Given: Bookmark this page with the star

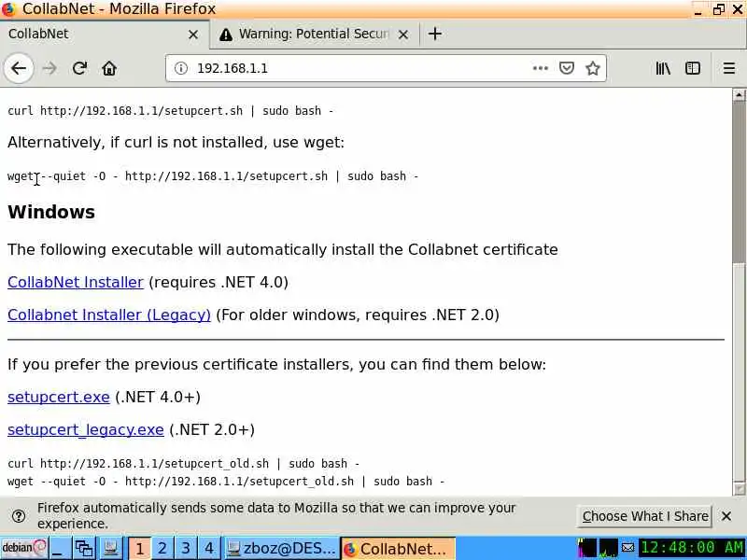Looking at the screenshot, I should (x=593, y=68).
